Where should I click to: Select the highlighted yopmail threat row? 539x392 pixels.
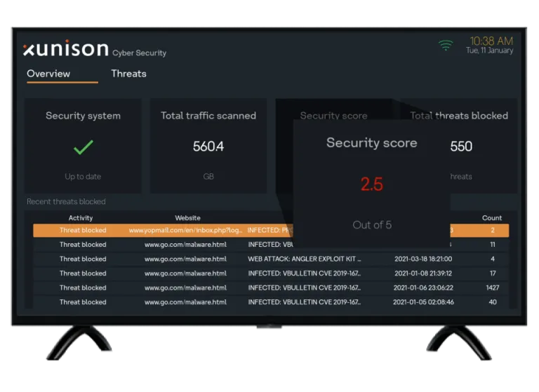pos(271,231)
